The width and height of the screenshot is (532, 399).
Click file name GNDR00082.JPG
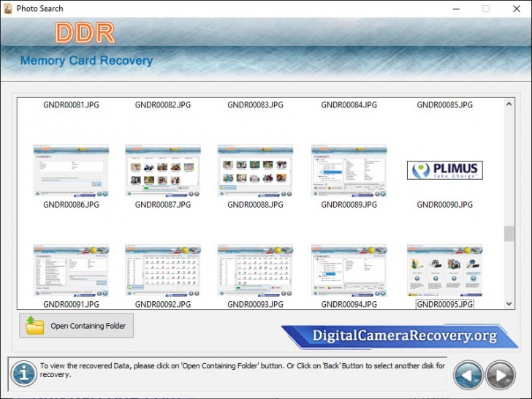(163, 104)
